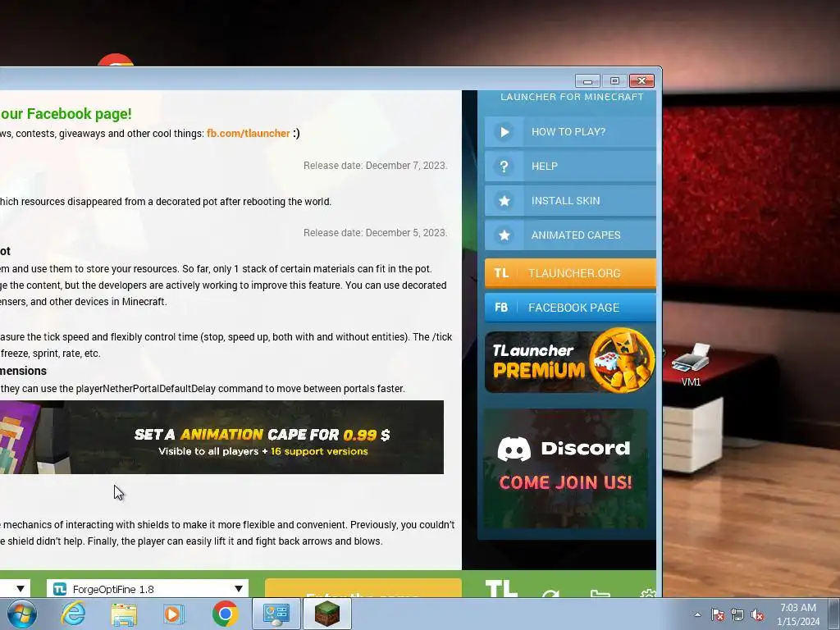The image size is (840, 630).
Task: Click the network tray icon
Action: click(737, 614)
